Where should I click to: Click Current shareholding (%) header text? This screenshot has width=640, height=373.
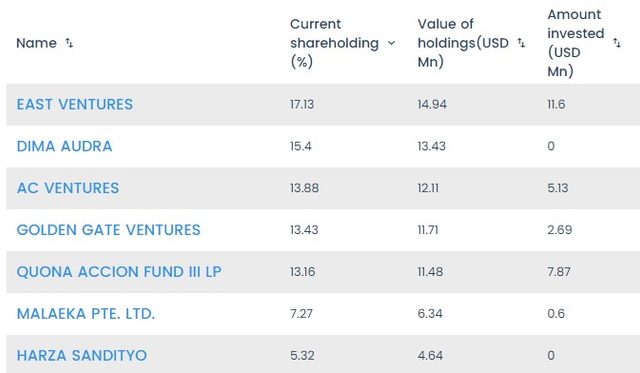(x=334, y=43)
